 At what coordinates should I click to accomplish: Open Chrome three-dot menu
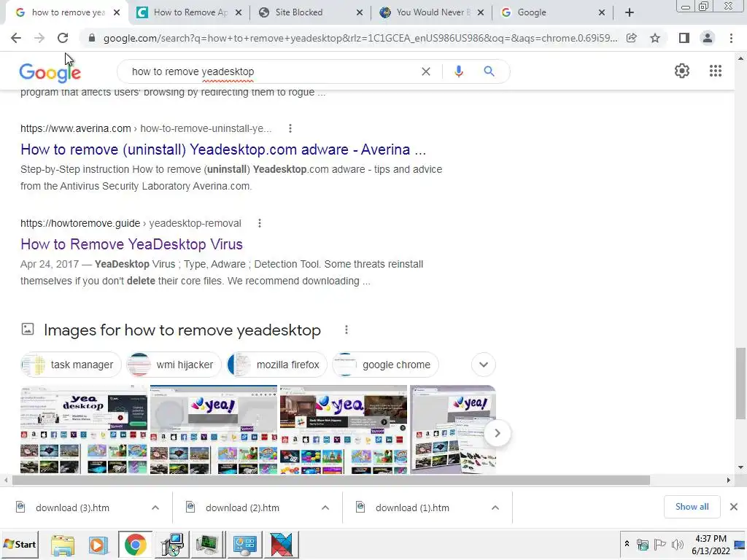click(x=731, y=38)
